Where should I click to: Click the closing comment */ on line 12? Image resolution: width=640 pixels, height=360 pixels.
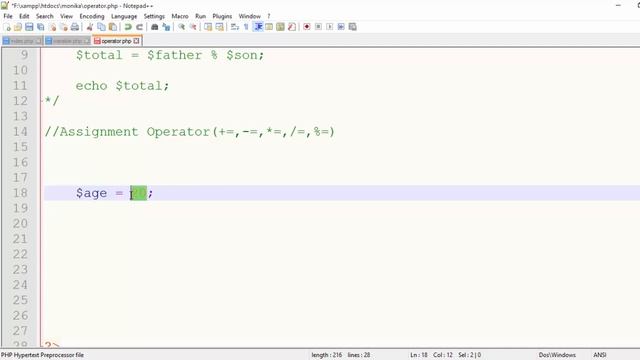[x=52, y=101]
